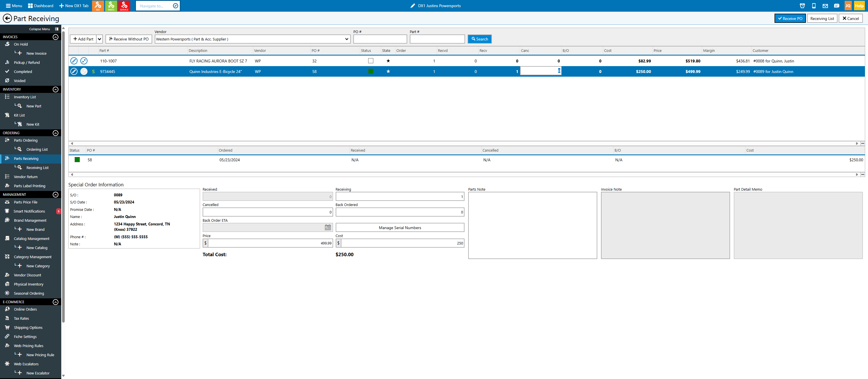Open the chat message icon in header
868x379 pixels.
[837, 6]
